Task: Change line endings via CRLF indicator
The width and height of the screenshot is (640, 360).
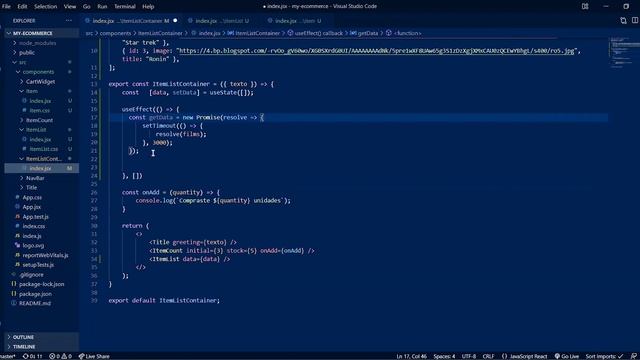Action: coord(488,356)
